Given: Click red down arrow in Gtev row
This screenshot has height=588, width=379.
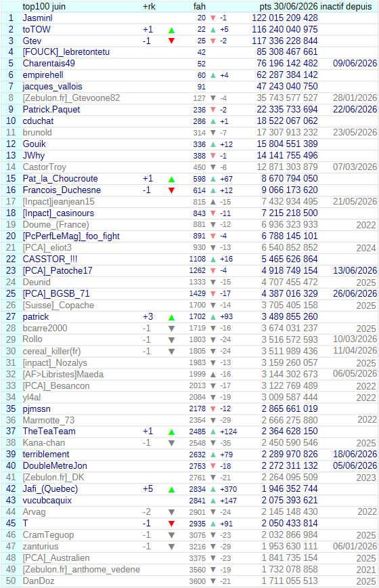Looking at the screenshot, I should 171,41.
